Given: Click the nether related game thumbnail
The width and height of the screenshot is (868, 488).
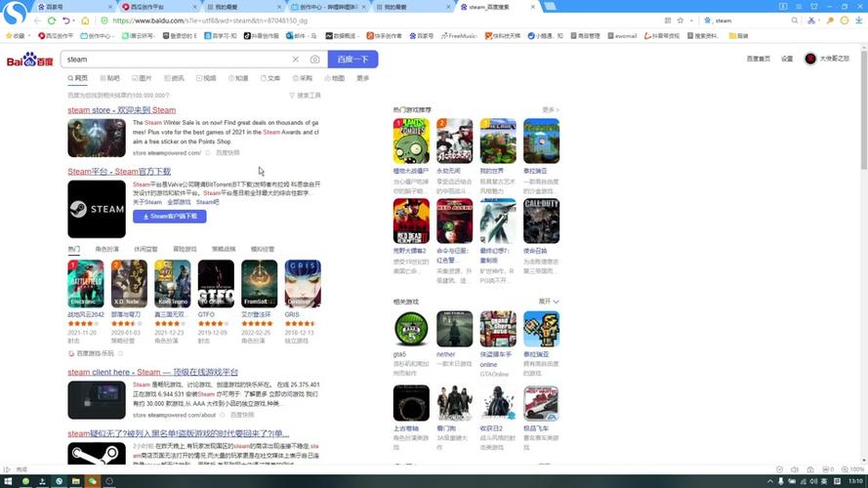Looking at the screenshot, I should click(454, 329).
